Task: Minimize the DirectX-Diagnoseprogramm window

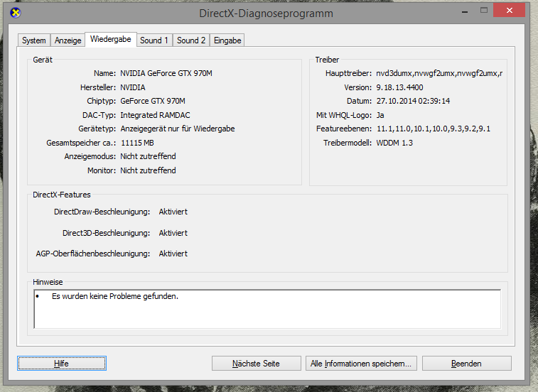Action: [465, 11]
